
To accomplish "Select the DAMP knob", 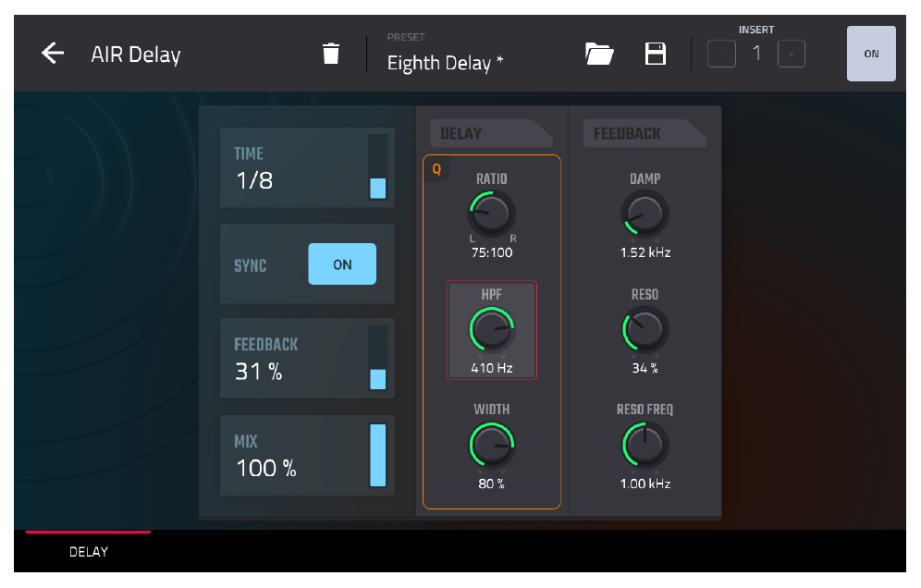I will [645, 214].
